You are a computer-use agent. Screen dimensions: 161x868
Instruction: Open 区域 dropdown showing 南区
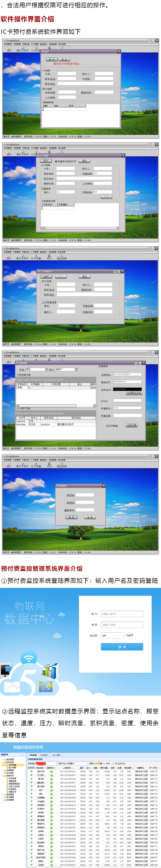click(x=47, y=370)
